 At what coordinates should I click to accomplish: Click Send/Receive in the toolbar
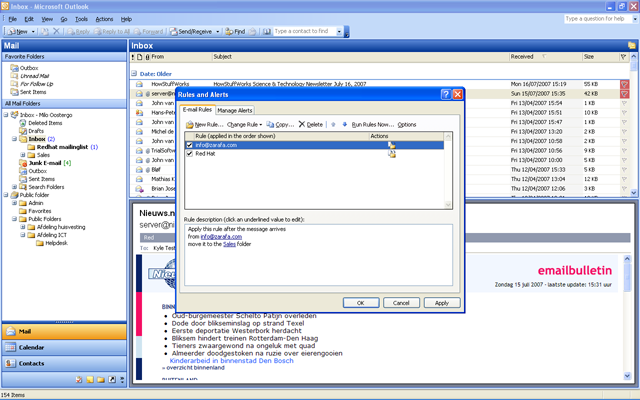pos(191,31)
